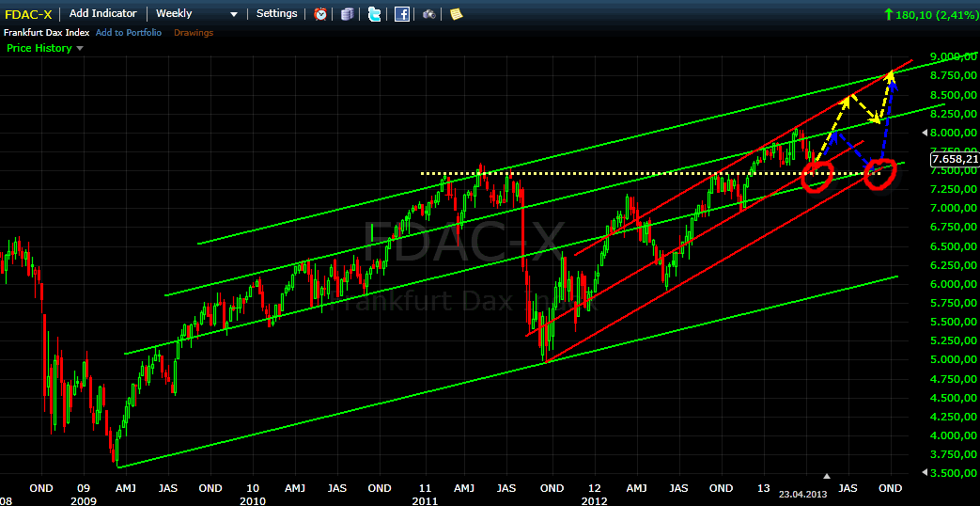The height and width of the screenshot is (506, 980).
Task: Click the triangle marker above 23.04.2013
Action: (x=828, y=476)
